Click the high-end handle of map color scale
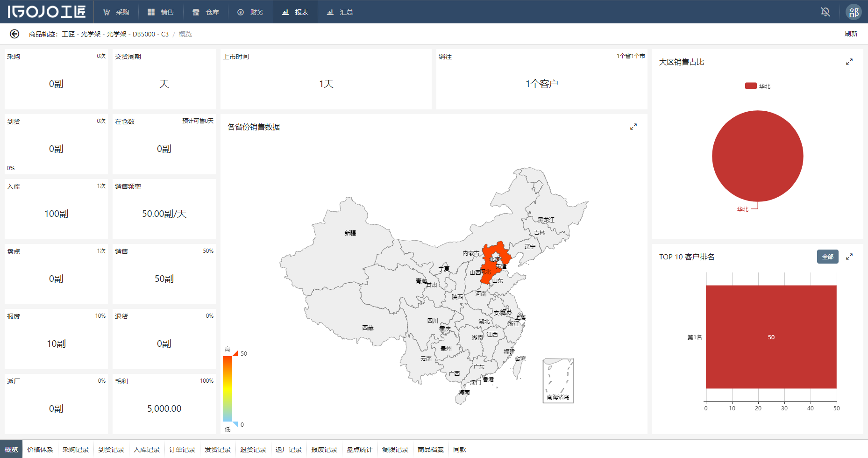The height and width of the screenshot is (458, 868). point(235,353)
